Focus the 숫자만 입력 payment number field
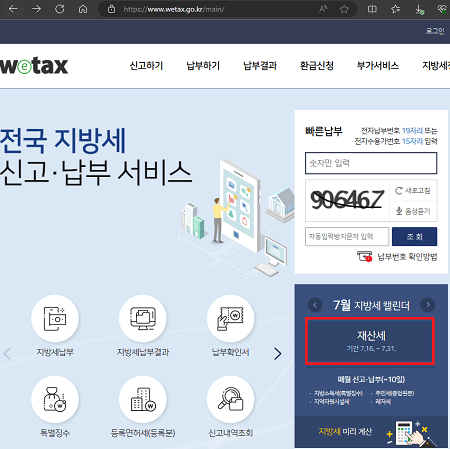Image resolution: width=450 pixels, height=449 pixels. tap(371, 163)
